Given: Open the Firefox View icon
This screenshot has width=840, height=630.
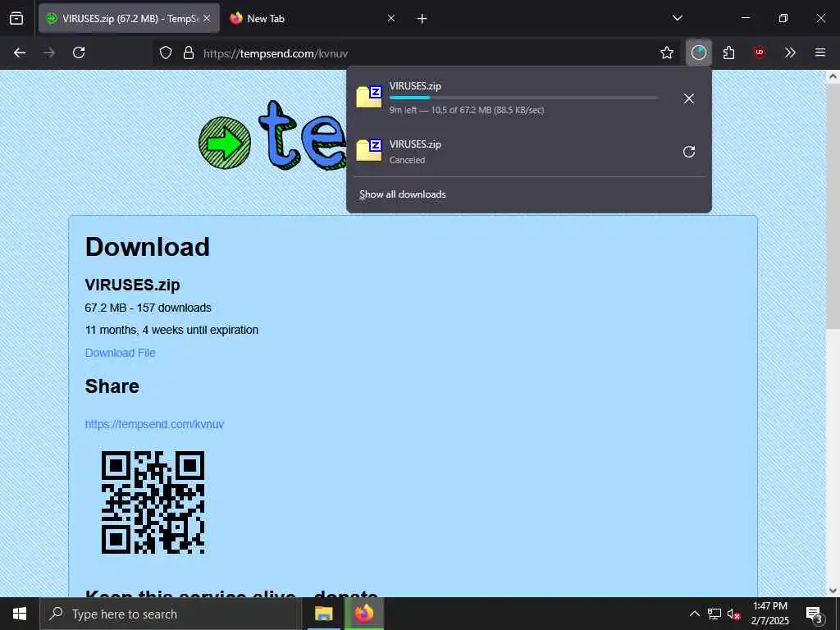Looking at the screenshot, I should (16, 19).
